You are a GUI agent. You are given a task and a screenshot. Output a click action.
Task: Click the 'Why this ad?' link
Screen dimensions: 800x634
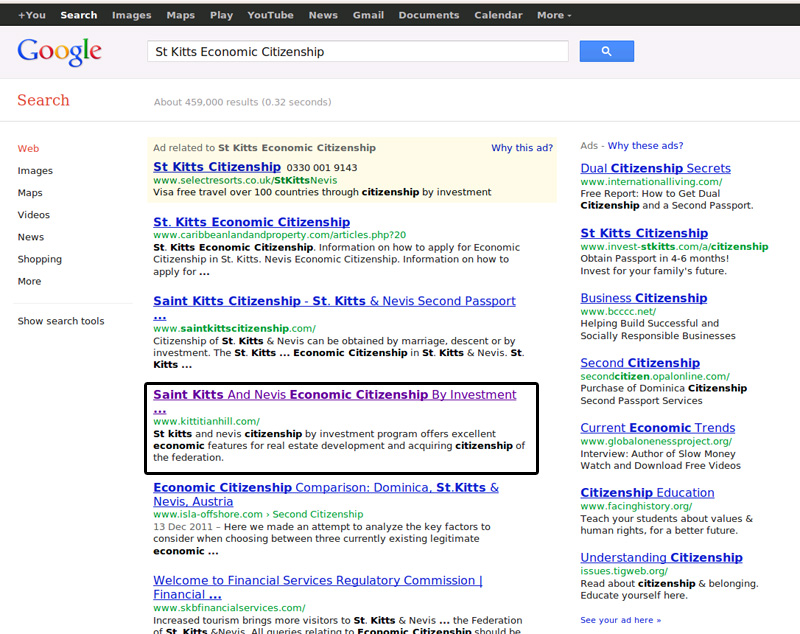click(522, 148)
